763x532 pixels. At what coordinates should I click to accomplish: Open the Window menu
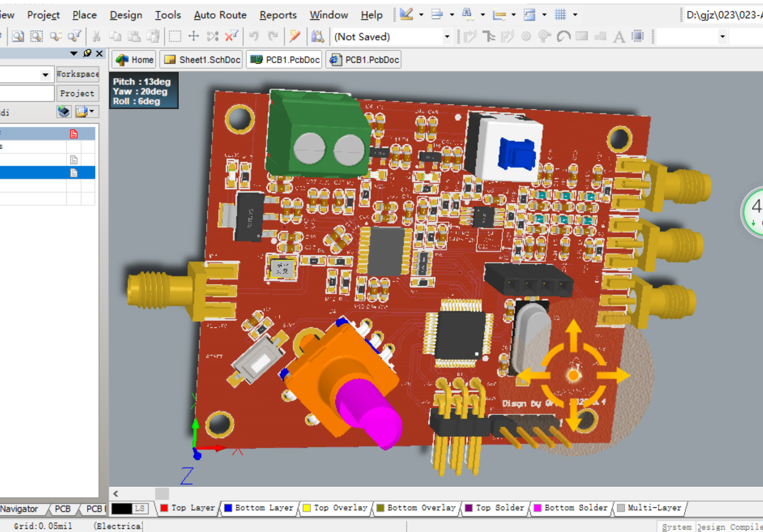[329, 15]
